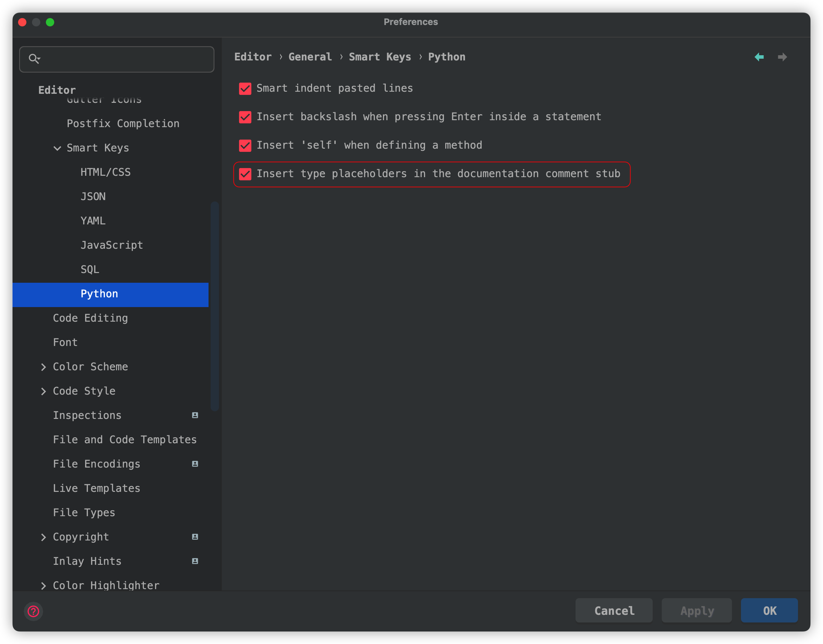823x644 pixels.
Task: Click project-level icon next to Inspections
Action: coord(195,415)
